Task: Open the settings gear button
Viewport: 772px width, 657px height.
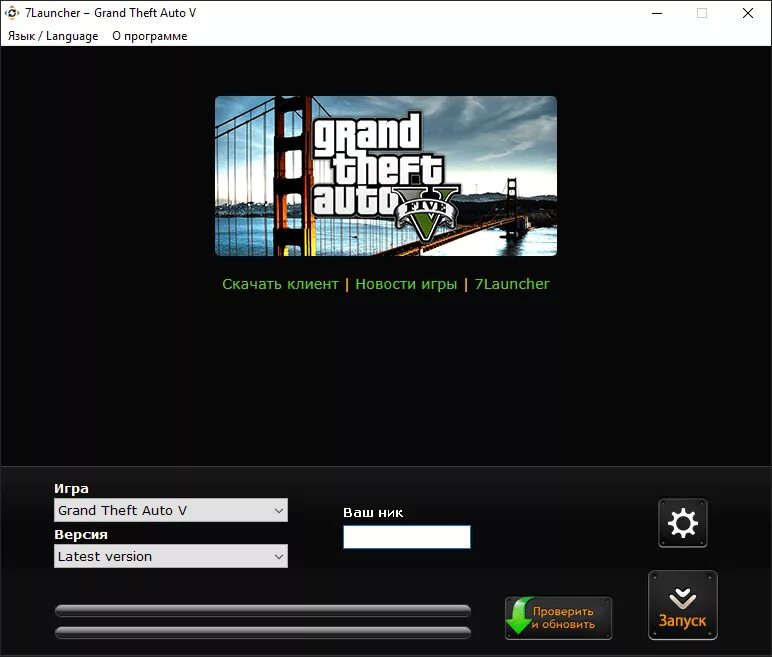Action: (x=682, y=523)
